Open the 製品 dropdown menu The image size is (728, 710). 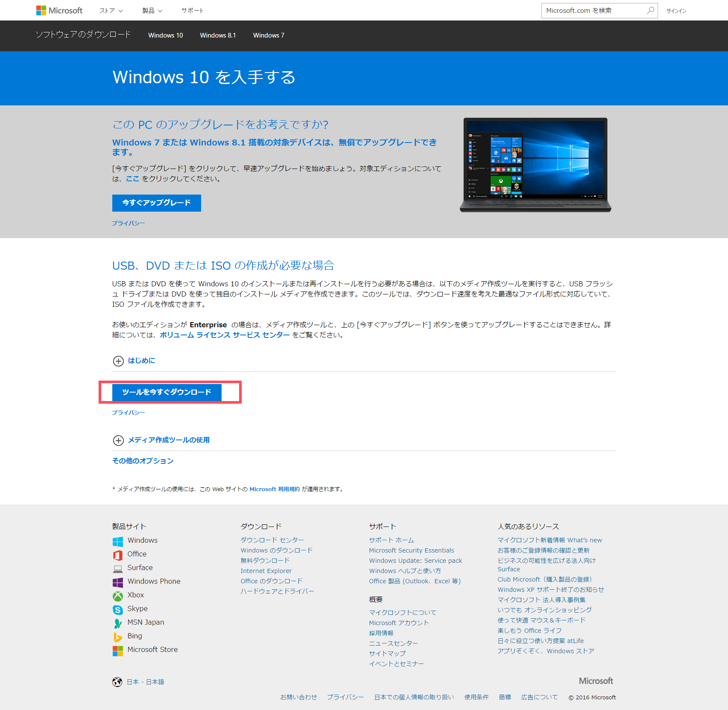coord(152,11)
